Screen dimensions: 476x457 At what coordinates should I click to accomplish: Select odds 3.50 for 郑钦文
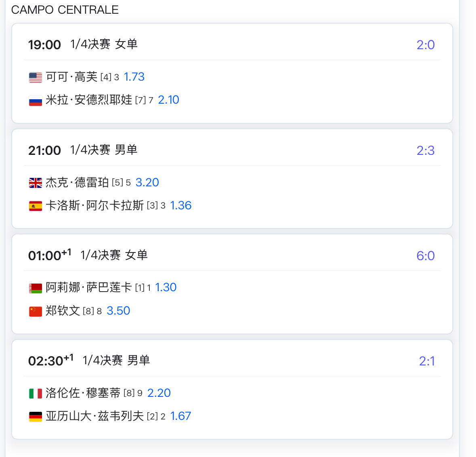118,311
